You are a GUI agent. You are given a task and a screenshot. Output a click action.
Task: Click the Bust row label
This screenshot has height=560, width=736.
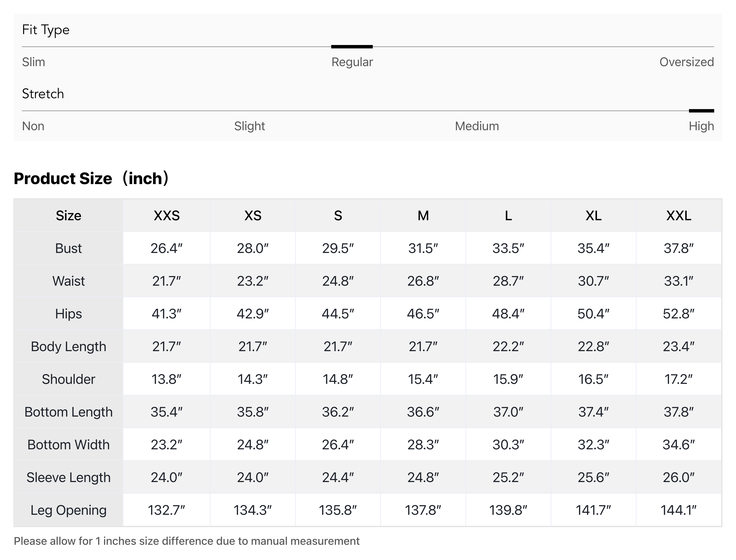click(x=68, y=248)
